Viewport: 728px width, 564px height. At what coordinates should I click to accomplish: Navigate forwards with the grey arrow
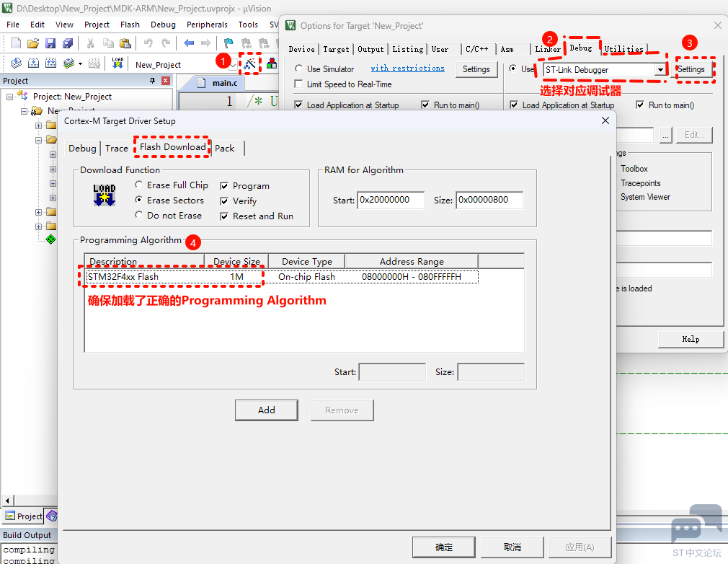pyautogui.click(x=205, y=43)
